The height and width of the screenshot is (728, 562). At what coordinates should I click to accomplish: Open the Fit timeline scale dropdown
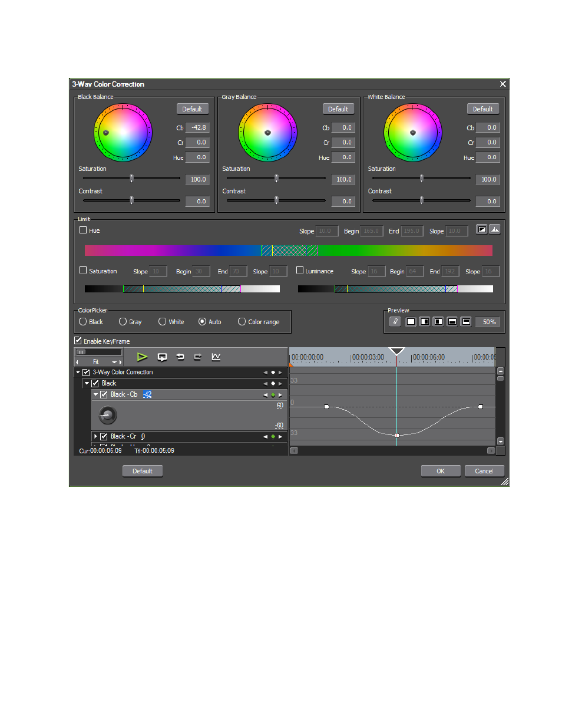pos(114,362)
